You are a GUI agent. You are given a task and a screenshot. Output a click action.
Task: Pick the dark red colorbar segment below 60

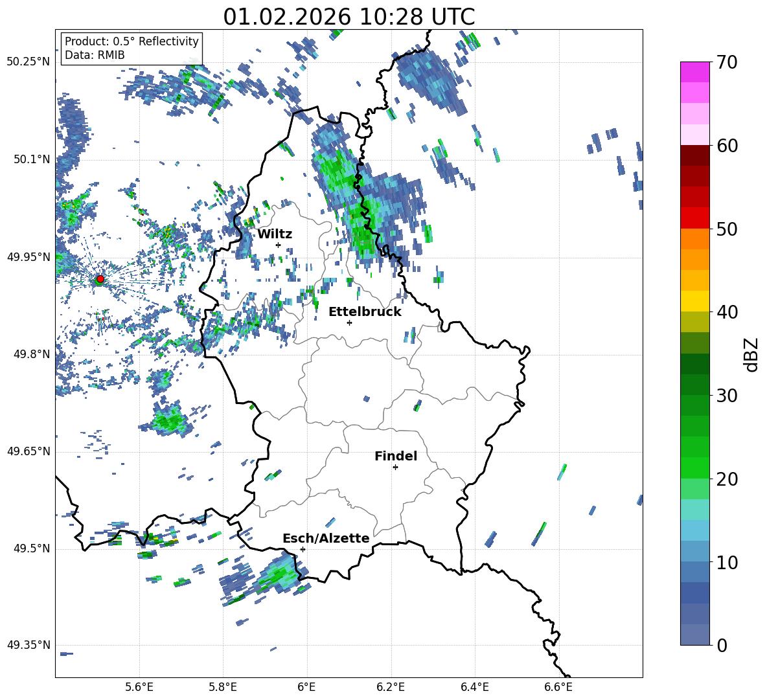[694, 155]
